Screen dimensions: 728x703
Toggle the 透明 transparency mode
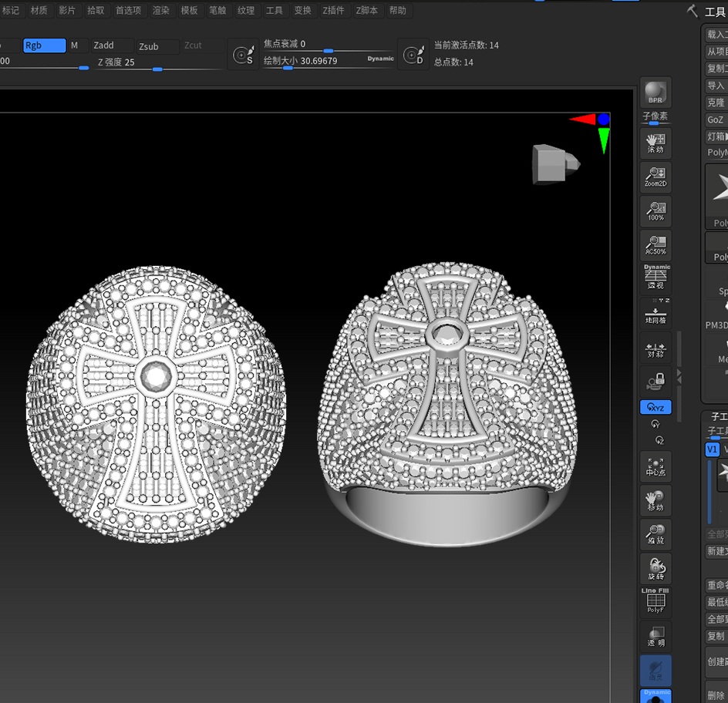[656, 636]
